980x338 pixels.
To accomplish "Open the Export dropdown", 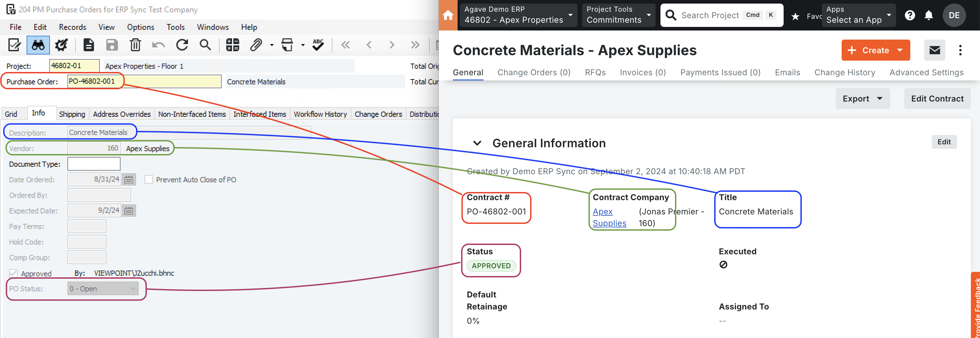I will point(862,99).
